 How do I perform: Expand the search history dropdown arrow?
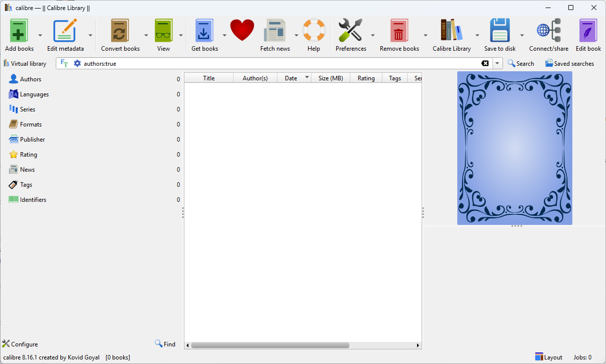click(497, 63)
